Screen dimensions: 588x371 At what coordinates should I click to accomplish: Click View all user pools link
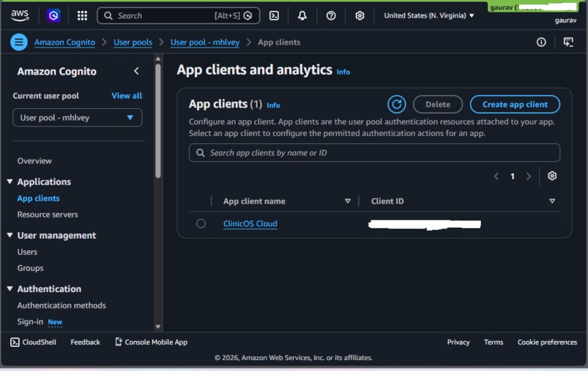click(x=127, y=96)
